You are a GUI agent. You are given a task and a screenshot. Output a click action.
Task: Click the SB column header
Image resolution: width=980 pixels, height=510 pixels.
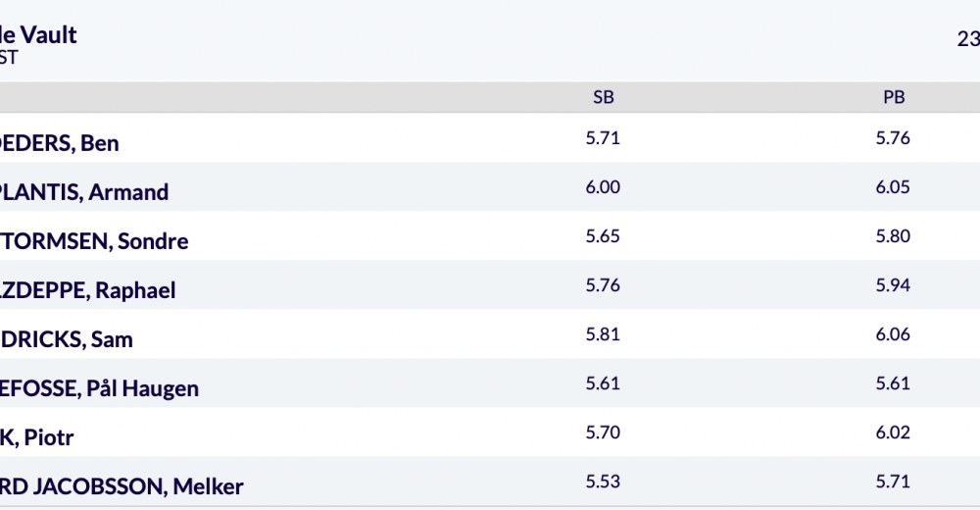(x=603, y=97)
